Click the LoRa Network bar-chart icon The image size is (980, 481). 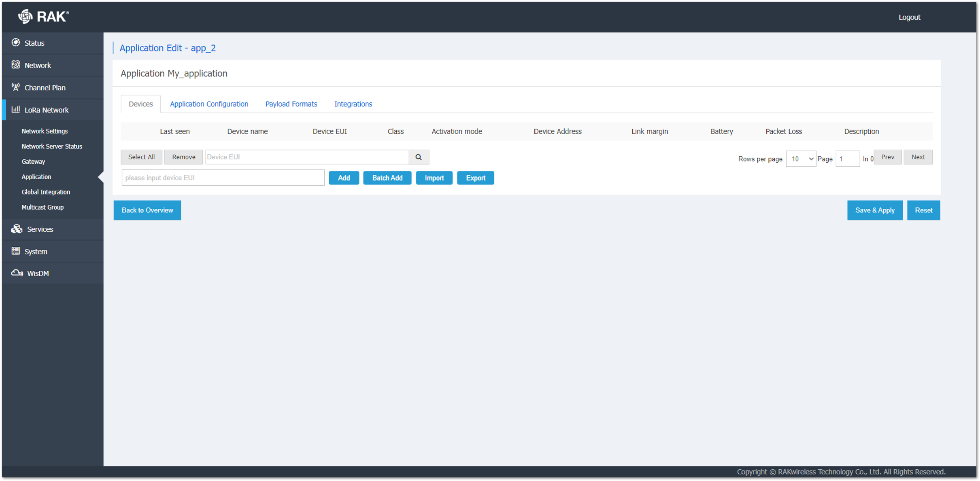coord(16,109)
